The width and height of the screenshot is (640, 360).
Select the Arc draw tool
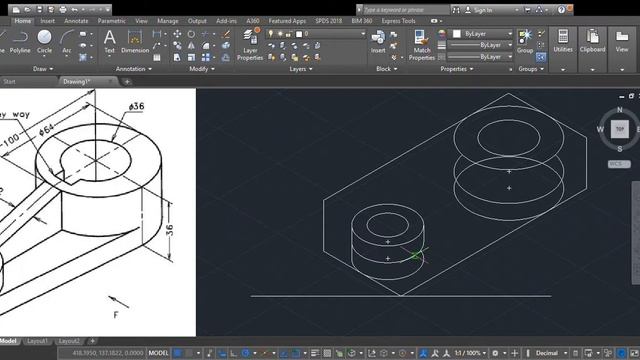coord(67,42)
